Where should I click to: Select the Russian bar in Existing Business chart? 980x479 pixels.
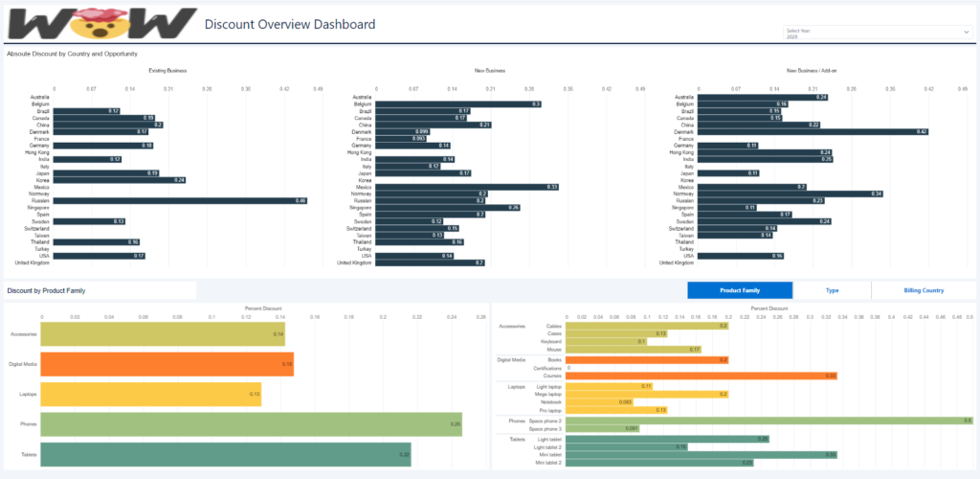coord(180,200)
